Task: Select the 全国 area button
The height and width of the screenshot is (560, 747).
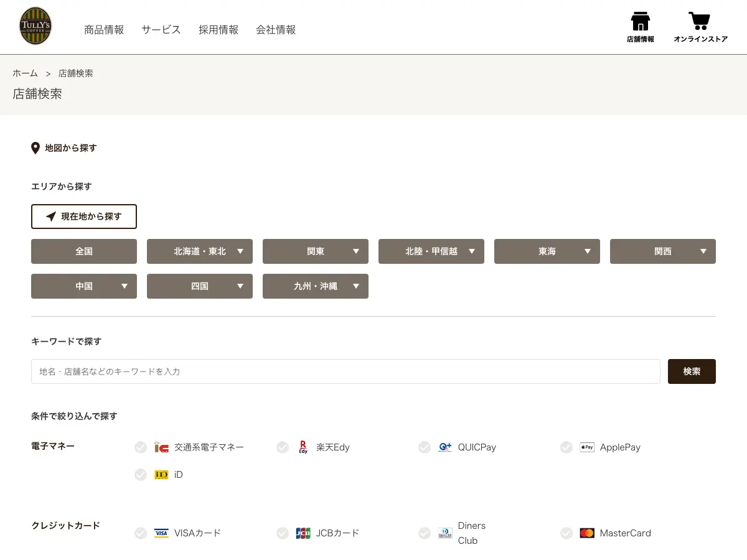Action: click(84, 251)
